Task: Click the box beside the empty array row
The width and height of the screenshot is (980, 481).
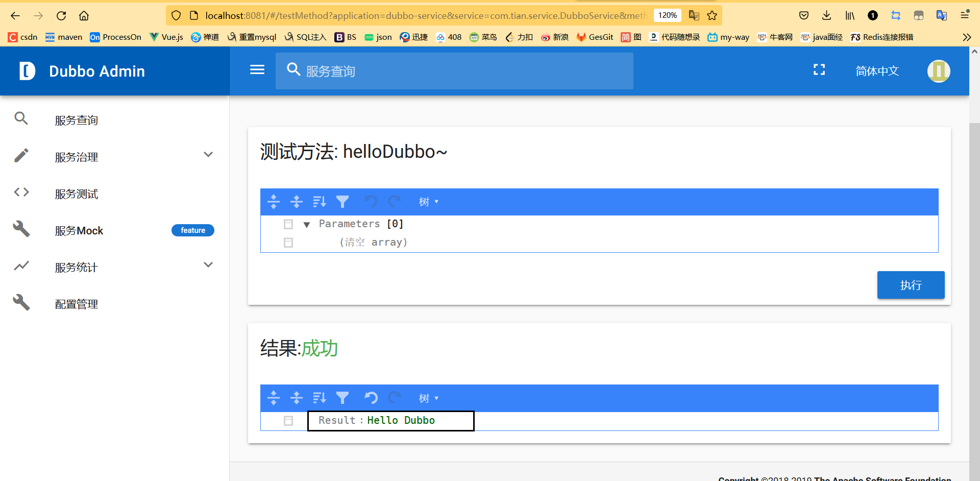Action: click(x=288, y=243)
